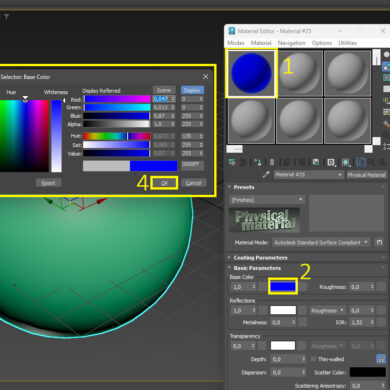Click the Material Editor Options icon
The width and height of the screenshot is (390, 390).
386,124
